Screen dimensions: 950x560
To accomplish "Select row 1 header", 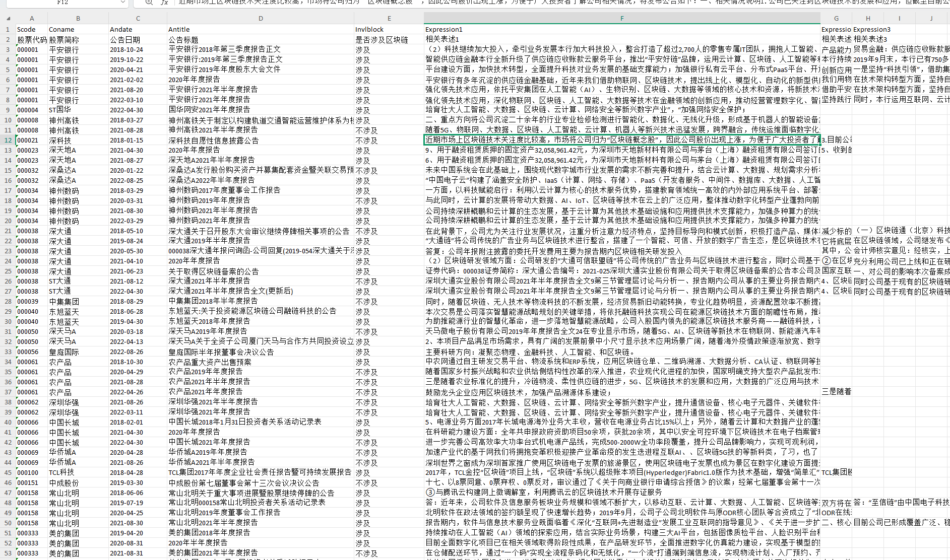I will [x=8, y=29].
